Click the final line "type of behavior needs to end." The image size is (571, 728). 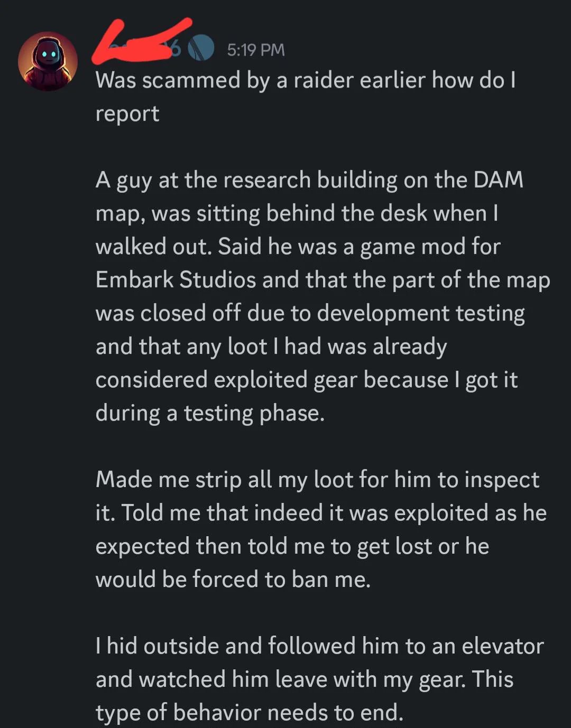(250, 713)
